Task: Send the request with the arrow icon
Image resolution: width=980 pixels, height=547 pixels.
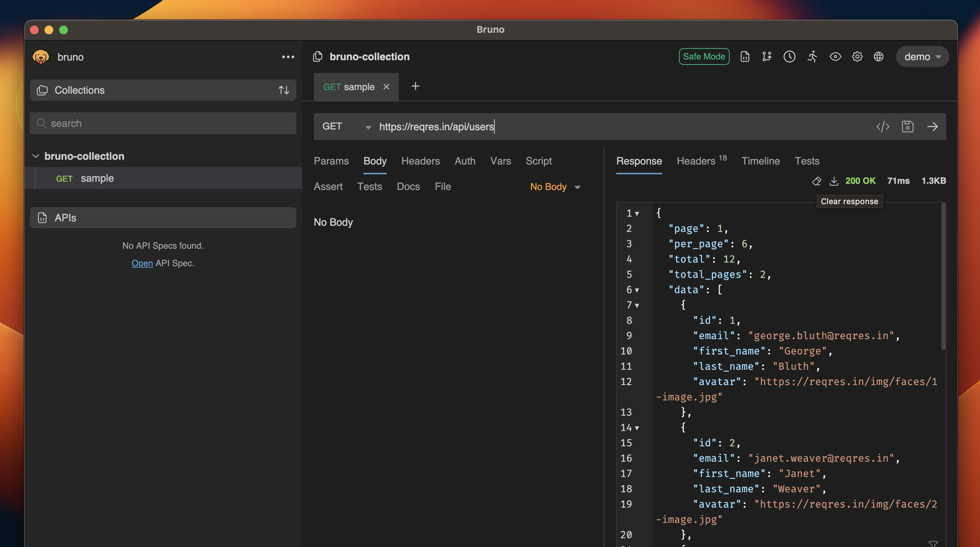Action: point(932,126)
